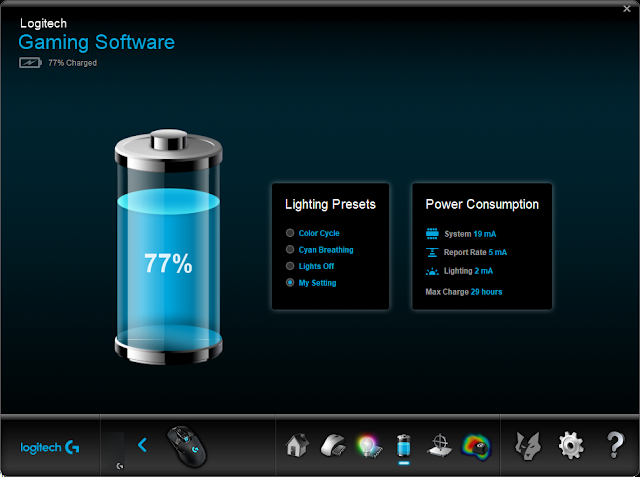This screenshot has width=640, height=477.
Task: Open the button customization mouse icon
Action: tap(333, 445)
